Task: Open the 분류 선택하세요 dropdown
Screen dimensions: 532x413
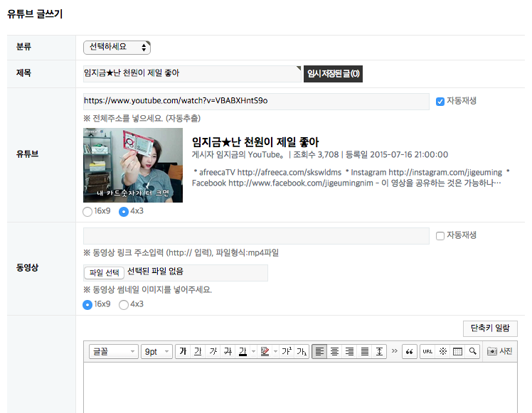Action: pyautogui.click(x=117, y=47)
